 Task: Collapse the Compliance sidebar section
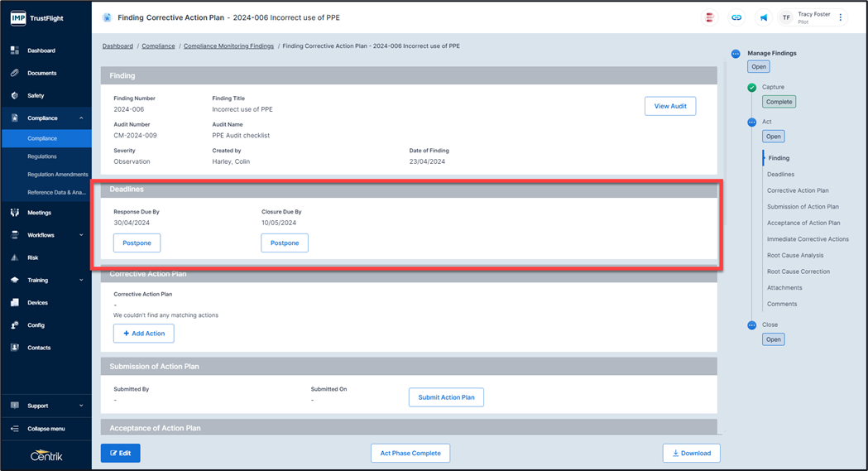81,118
